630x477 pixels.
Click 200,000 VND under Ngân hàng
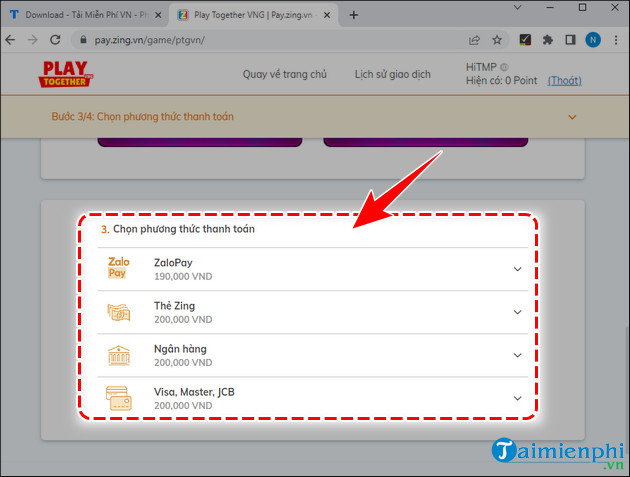pyautogui.click(x=183, y=362)
